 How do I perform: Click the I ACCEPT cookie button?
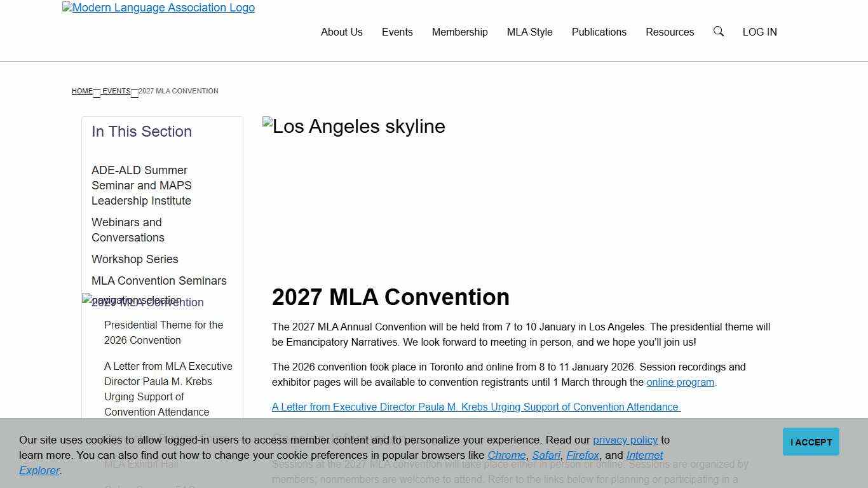tap(811, 441)
